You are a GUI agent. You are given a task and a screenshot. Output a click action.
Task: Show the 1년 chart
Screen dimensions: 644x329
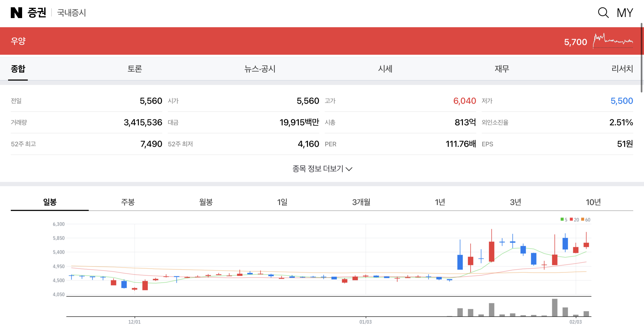(440, 202)
